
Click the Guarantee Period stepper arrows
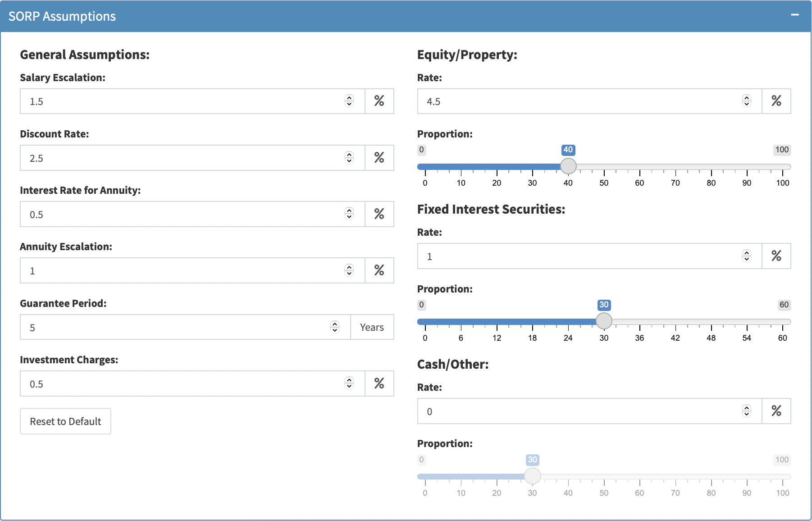pyautogui.click(x=335, y=327)
